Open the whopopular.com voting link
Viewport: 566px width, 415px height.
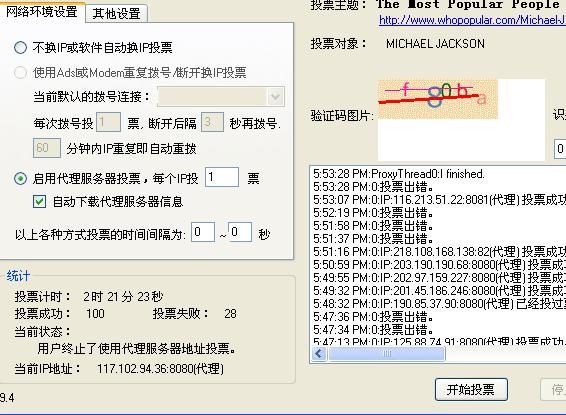pyautogui.click(x=472, y=20)
